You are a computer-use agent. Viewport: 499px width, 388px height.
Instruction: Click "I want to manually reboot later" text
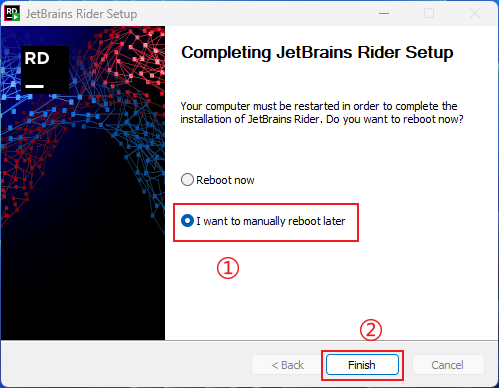[x=271, y=221]
